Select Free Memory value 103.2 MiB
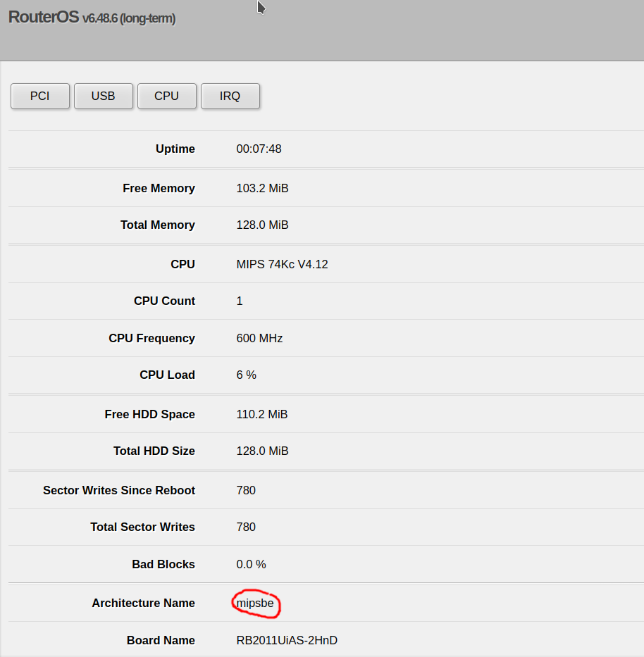 click(262, 188)
